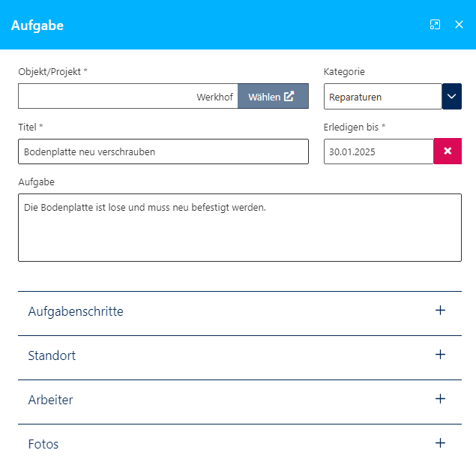The height and width of the screenshot is (462, 476).
Task: Click the Aufgabenschritte section heading
Action: [x=76, y=311]
